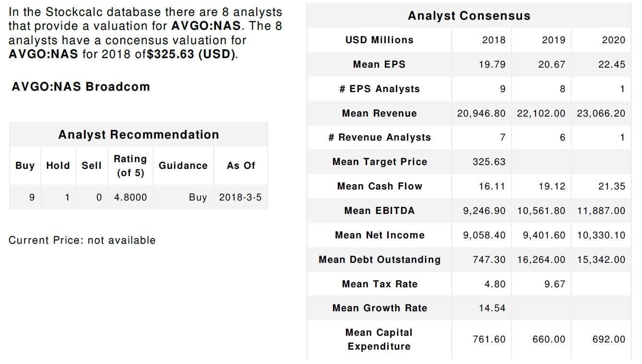Select the 2020 column header
This screenshot has width=642, height=364.
[x=614, y=40]
